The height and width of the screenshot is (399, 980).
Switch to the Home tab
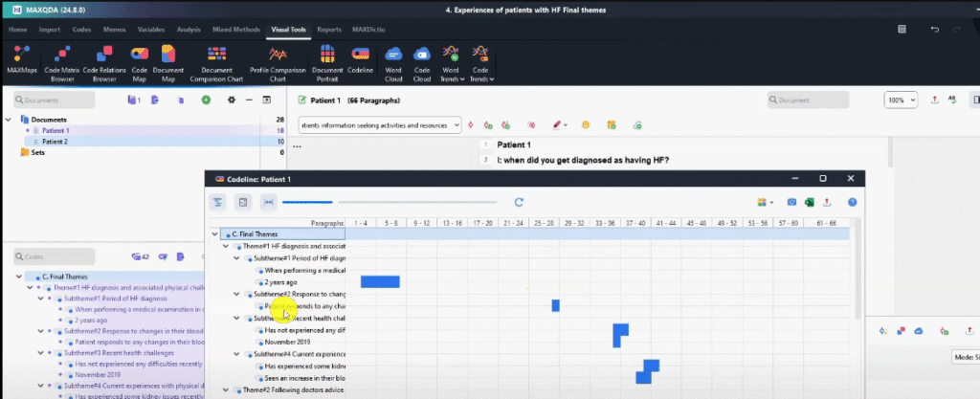pyautogui.click(x=17, y=30)
